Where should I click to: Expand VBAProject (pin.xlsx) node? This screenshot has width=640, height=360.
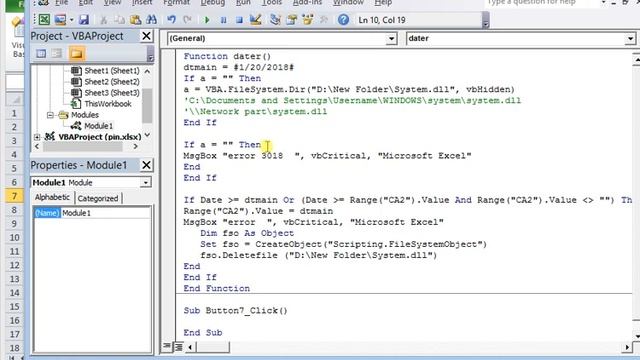coord(37,137)
